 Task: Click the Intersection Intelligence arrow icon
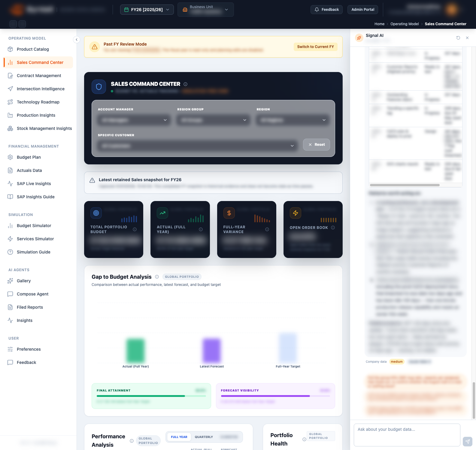[x=10, y=89]
